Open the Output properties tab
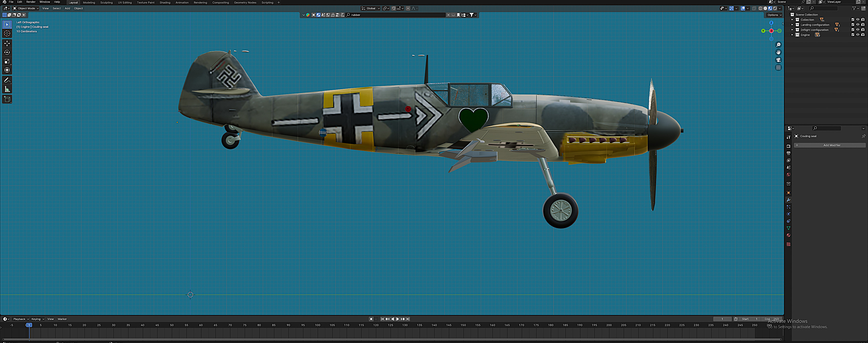This screenshot has width=868, height=343. point(789,153)
